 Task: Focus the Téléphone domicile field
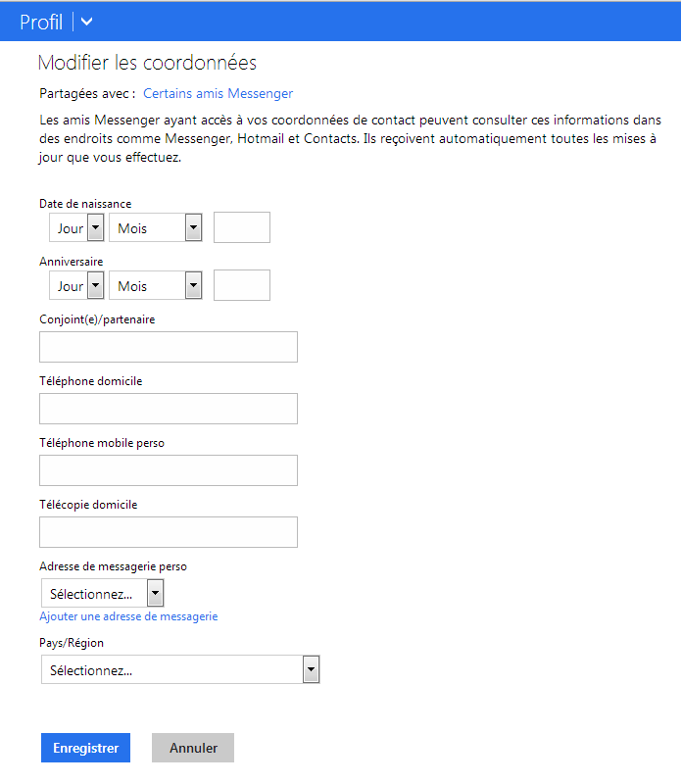[169, 409]
